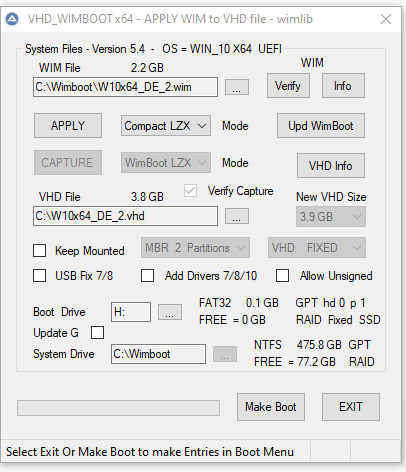Viewport: 406px width, 472px height.
Task: Browse for WIM file with ellipsis button
Action: (237, 87)
